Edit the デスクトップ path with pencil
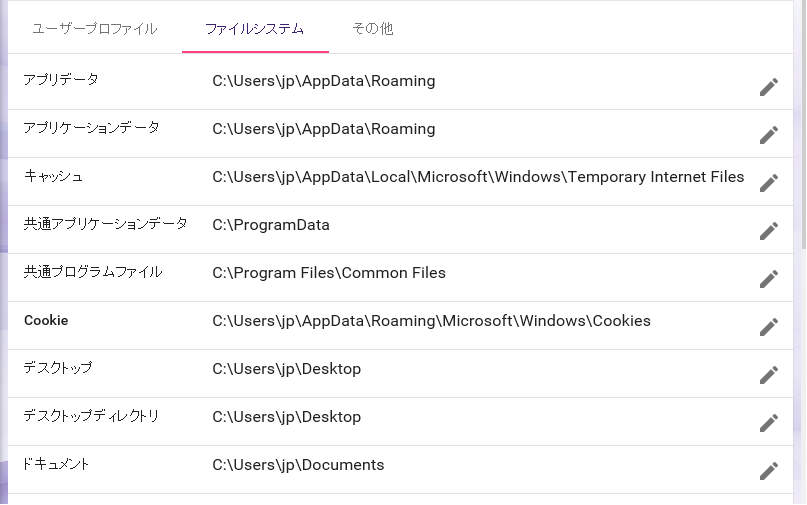Image resolution: width=807 pixels, height=505 pixels. [768, 375]
